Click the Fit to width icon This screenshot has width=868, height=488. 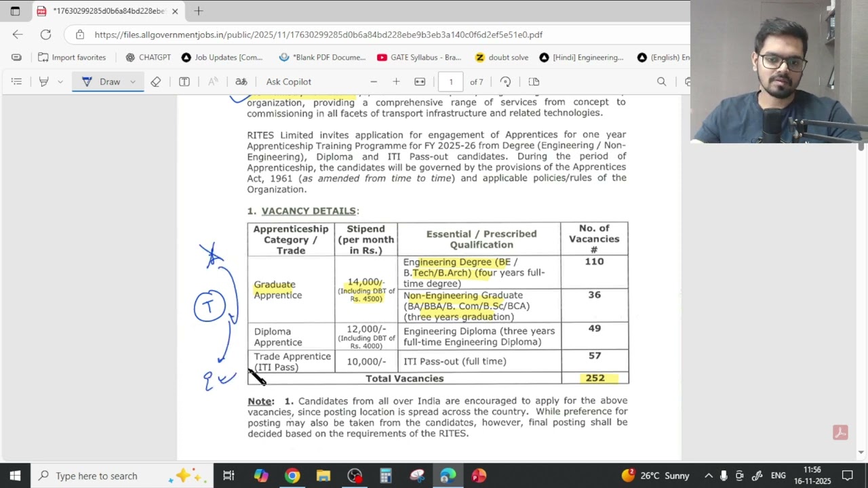(x=420, y=82)
